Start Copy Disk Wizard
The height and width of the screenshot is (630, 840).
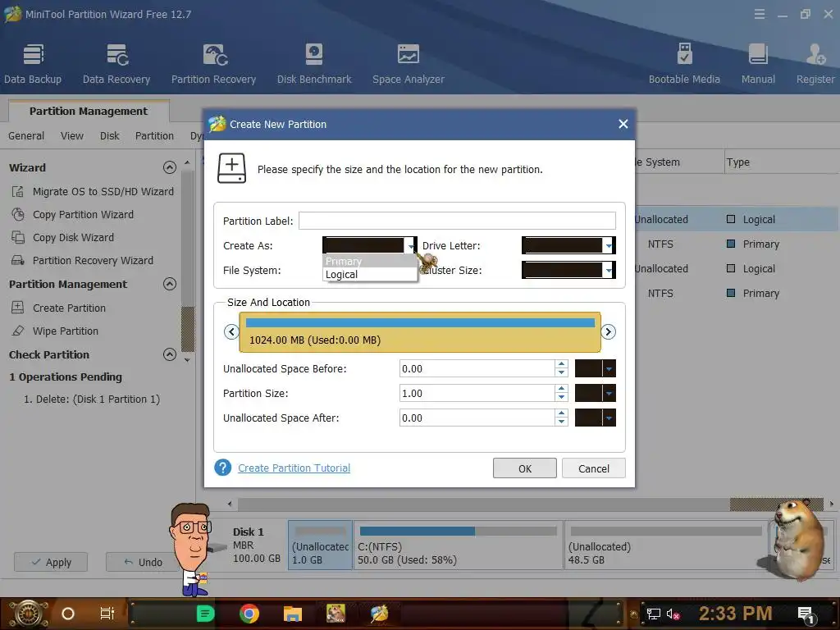62,237
